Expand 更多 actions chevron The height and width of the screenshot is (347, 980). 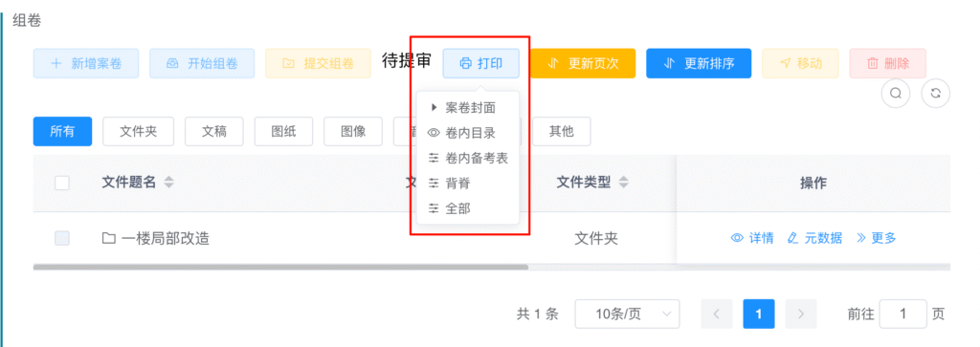(877, 238)
